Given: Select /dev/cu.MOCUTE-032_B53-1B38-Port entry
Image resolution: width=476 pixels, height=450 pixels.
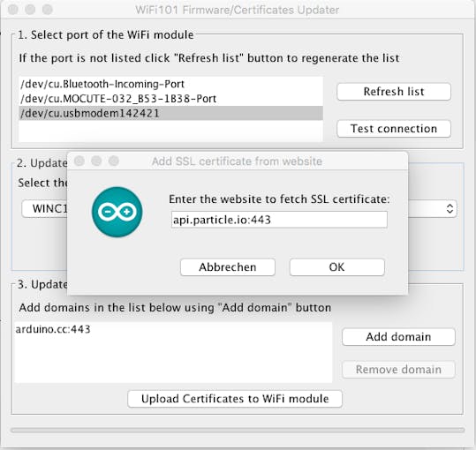Looking at the screenshot, I should [170, 99].
